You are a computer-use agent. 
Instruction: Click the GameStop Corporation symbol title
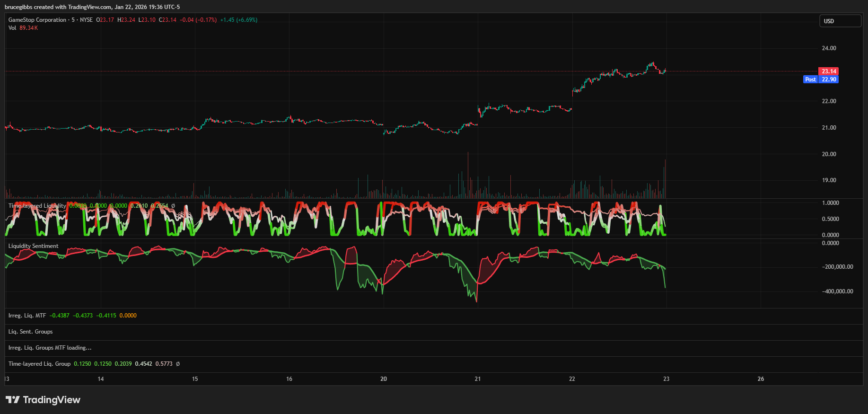coord(37,20)
